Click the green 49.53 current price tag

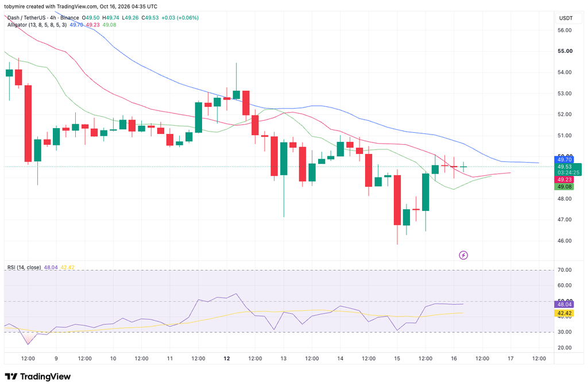(x=564, y=167)
